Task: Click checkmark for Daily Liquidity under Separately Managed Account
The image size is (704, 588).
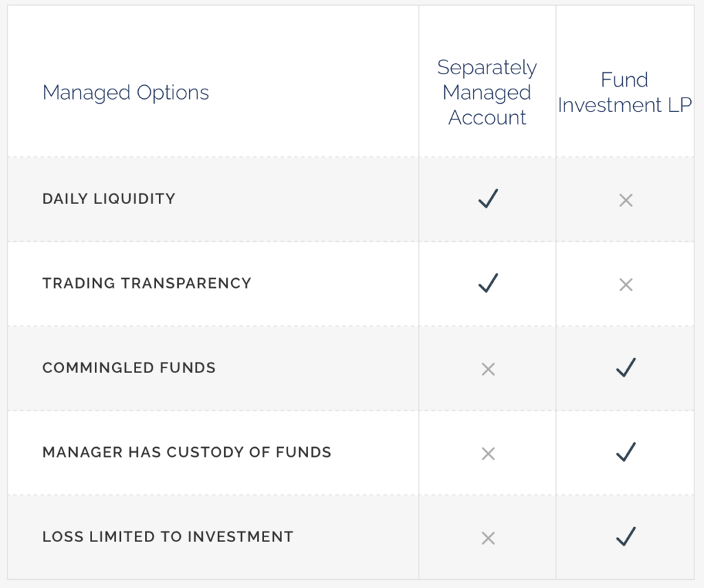Action: pos(488,199)
